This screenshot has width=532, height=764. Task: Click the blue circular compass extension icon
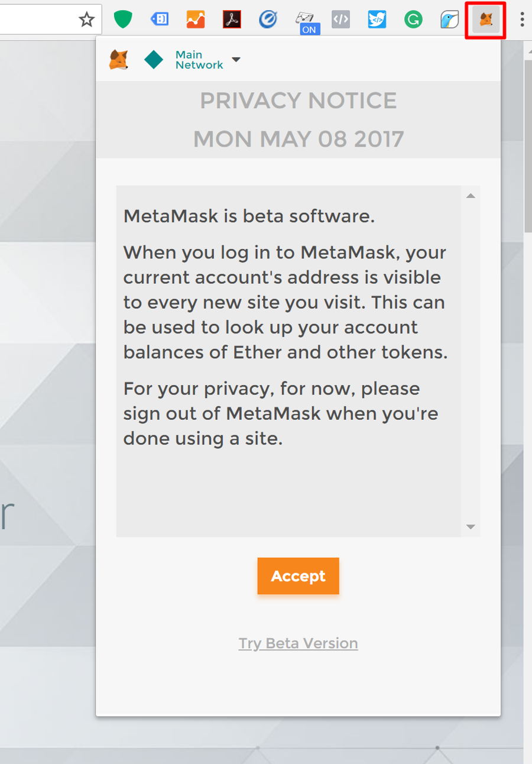click(268, 20)
